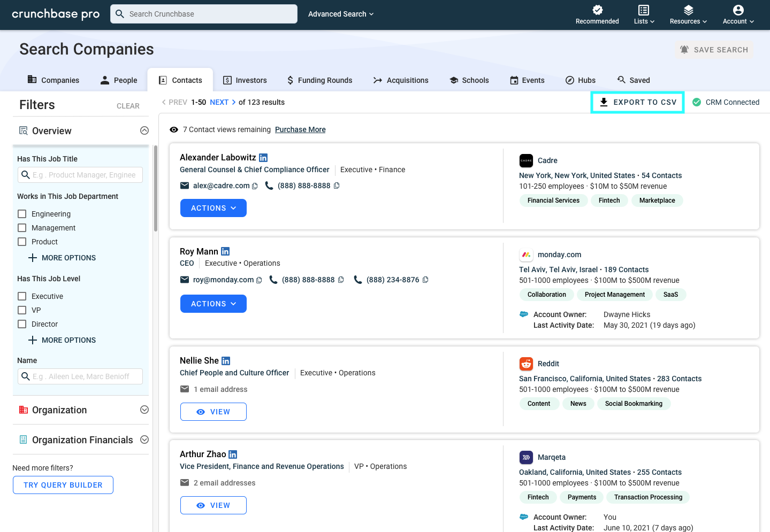The height and width of the screenshot is (532, 770).
Task: Click View button for Arthur Zhao
Action: (x=214, y=505)
